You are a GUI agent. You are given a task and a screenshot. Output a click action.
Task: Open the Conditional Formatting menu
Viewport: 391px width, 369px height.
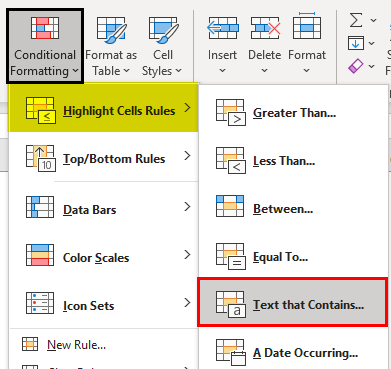click(45, 46)
